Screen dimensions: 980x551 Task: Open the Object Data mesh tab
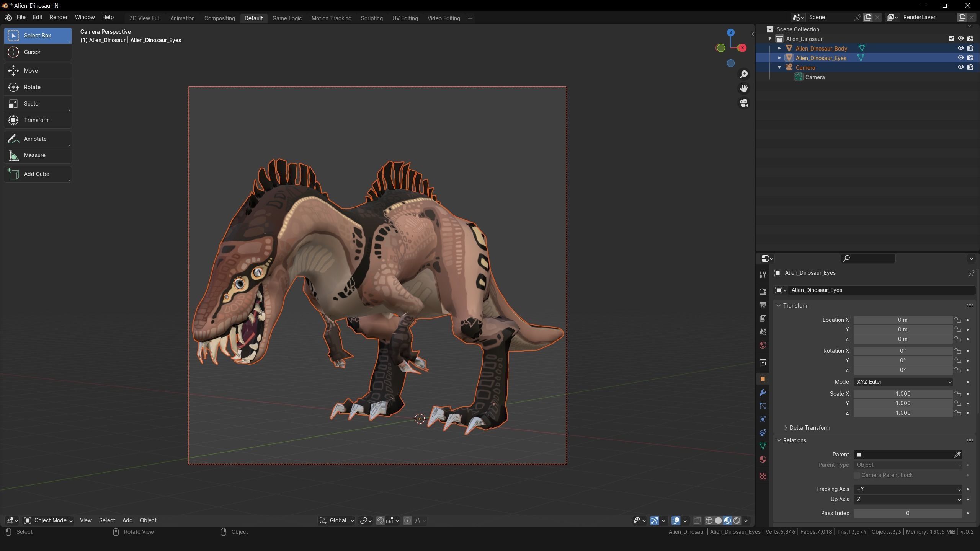(x=763, y=446)
